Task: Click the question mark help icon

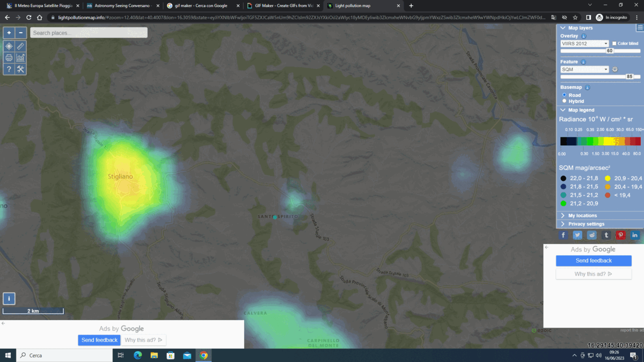Action: click(x=9, y=69)
